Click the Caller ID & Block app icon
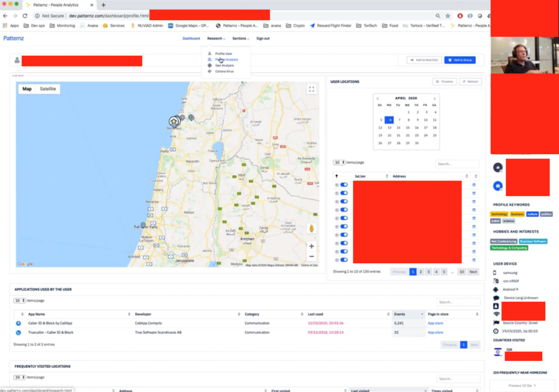This screenshot has width=559, height=392. pyautogui.click(x=18, y=323)
